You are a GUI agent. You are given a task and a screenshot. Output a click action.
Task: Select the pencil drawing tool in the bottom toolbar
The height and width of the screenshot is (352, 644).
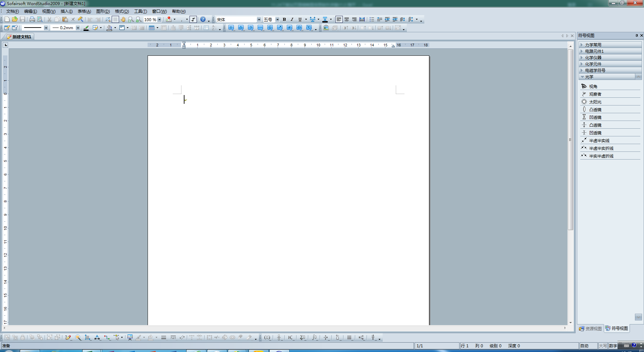(68, 338)
